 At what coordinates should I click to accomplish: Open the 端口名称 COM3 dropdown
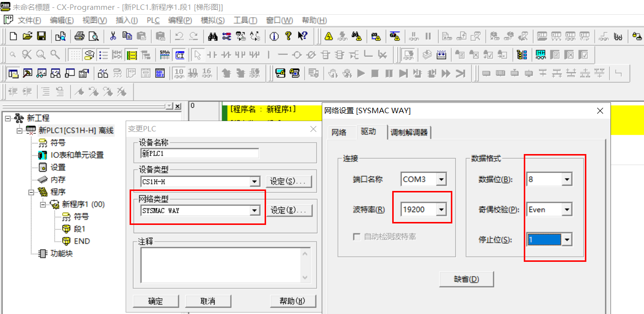(441, 180)
